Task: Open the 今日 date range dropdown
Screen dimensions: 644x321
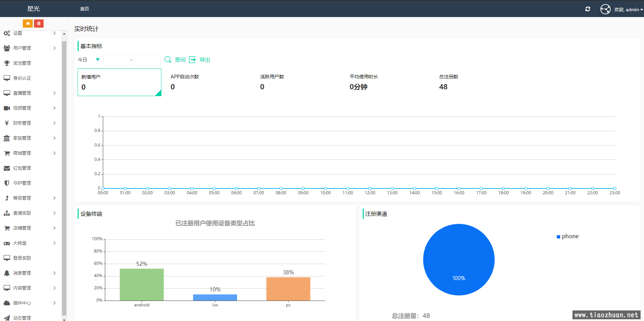Action: click(89, 60)
